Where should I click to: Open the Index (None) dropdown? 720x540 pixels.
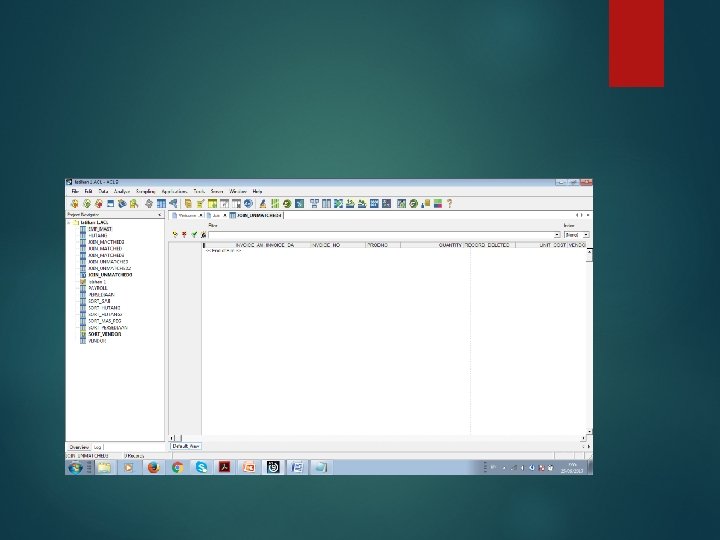coord(576,235)
